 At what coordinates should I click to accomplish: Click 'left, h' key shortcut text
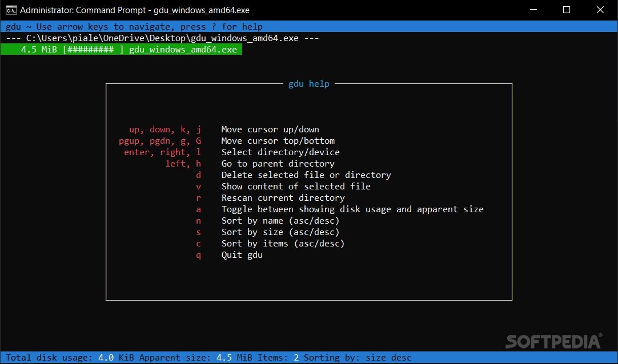(183, 164)
